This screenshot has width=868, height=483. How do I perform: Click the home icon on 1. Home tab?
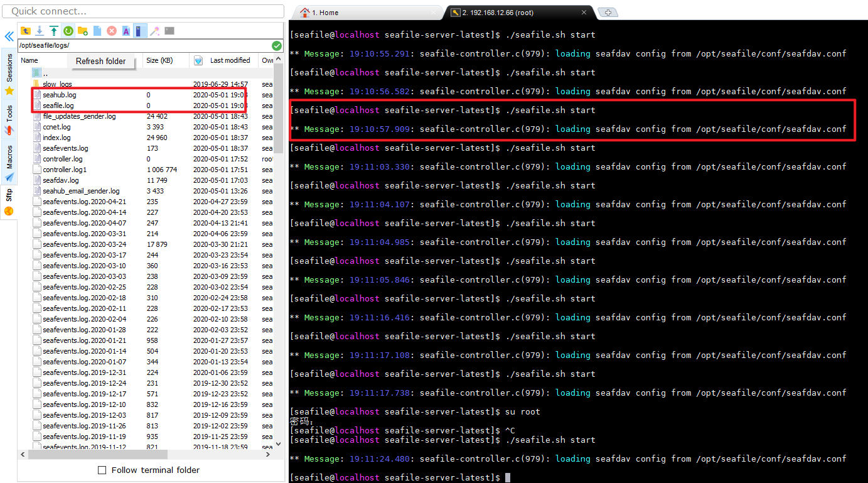[305, 13]
